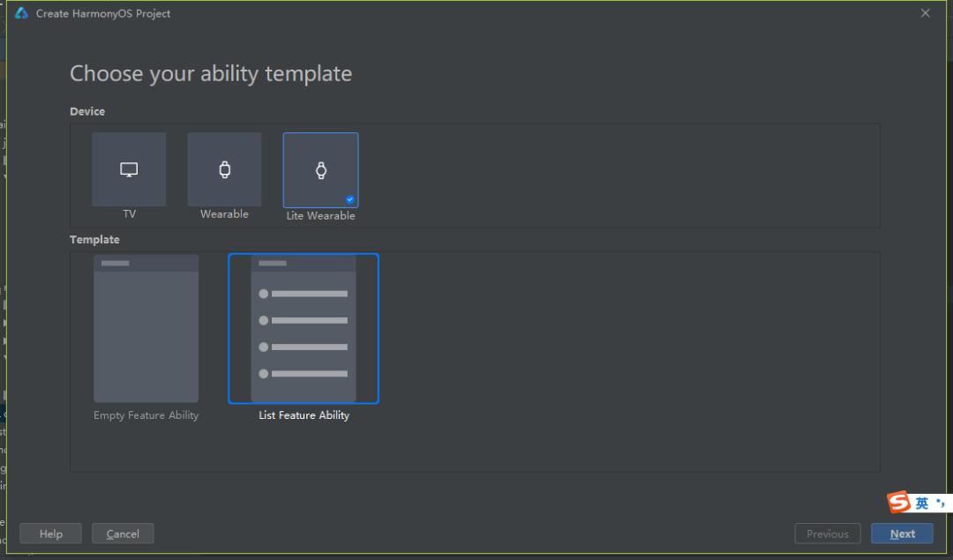This screenshot has height=560, width=953.
Task: Select the List Feature Ability template thumbnail
Action: (304, 329)
